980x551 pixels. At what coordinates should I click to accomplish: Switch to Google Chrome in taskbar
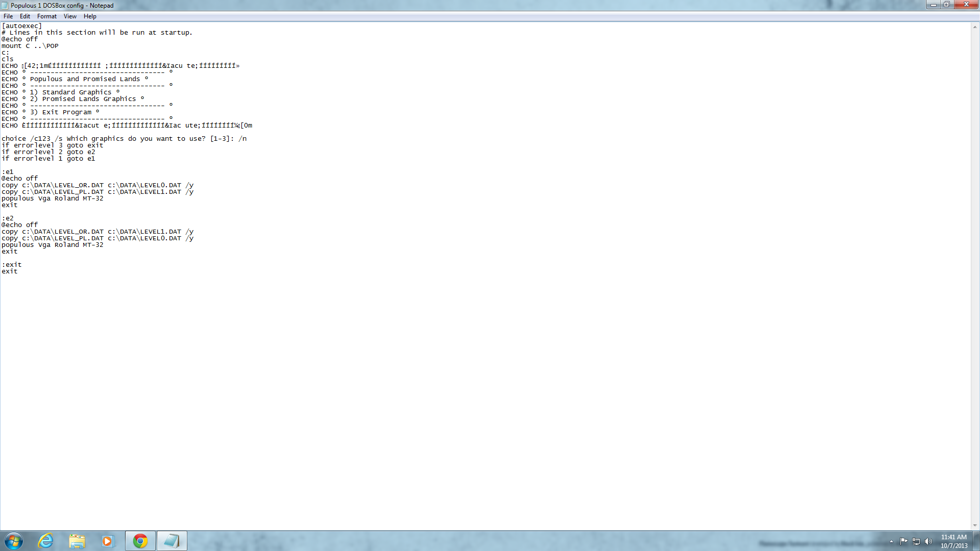tap(140, 541)
